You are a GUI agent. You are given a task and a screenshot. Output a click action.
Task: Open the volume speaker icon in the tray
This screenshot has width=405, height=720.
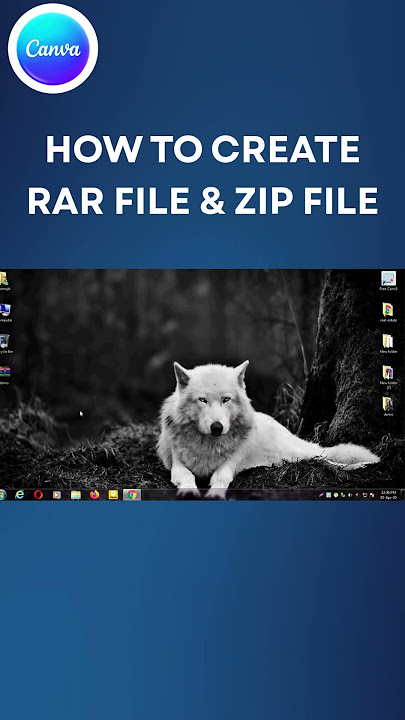point(350,495)
